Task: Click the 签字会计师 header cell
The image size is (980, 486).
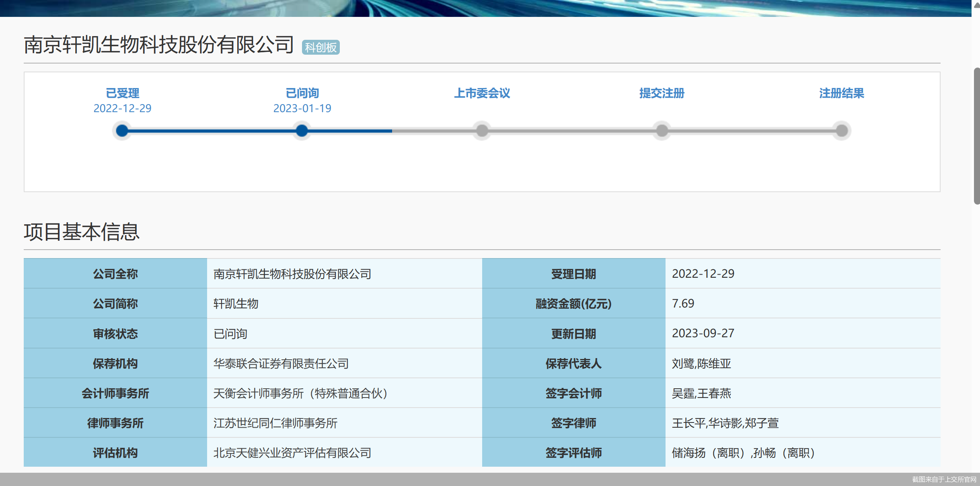Action: click(573, 393)
